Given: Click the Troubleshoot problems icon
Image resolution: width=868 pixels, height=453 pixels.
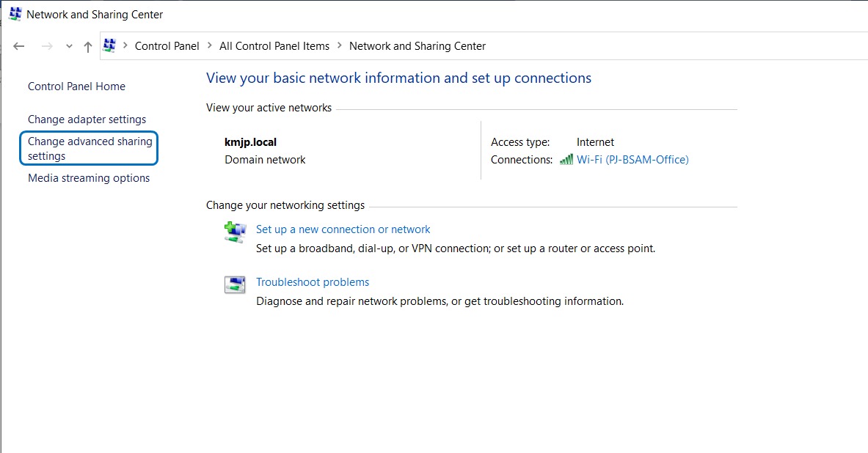Looking at the screenshot, I should pyautogui.click(x=235, y=284).
